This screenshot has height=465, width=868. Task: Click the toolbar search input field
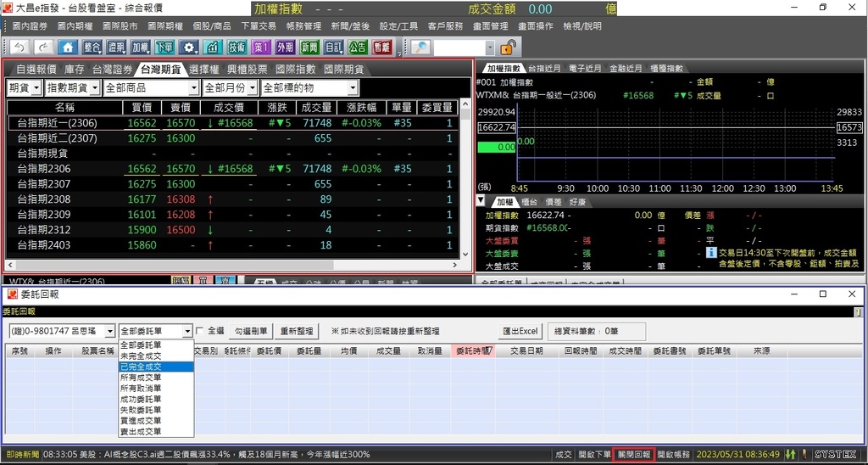(459, 48)
